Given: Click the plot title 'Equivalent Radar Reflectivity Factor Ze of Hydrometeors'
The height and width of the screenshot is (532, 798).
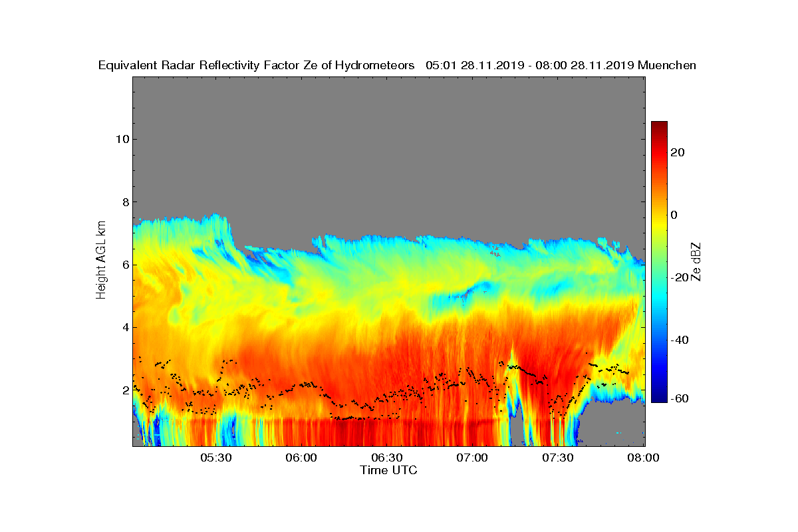Looking at the screenshot, I should click(x=257, y=65).
